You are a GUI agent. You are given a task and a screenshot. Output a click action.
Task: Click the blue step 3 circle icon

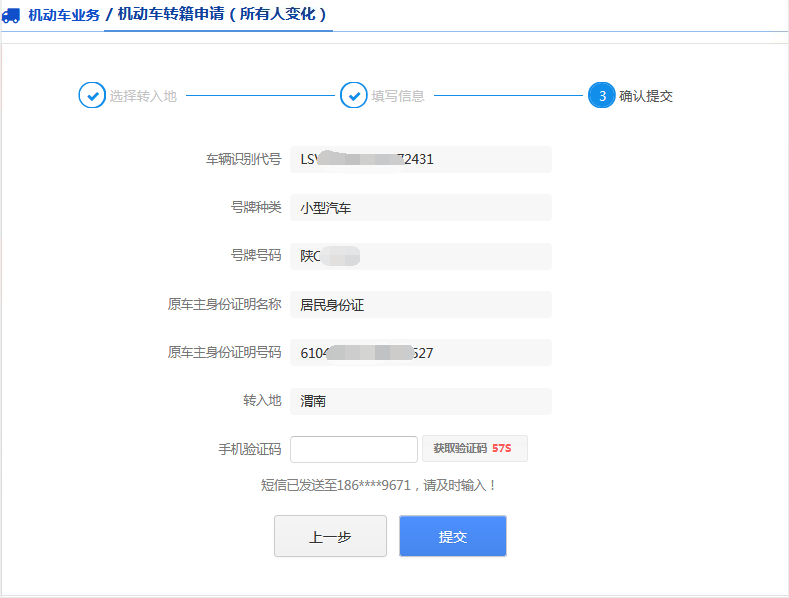[601, 96]
